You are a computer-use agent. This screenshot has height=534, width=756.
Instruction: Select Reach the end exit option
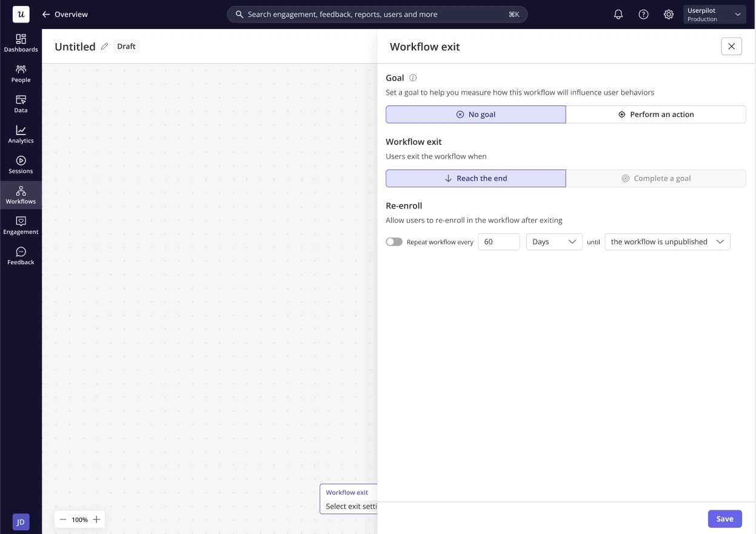[476, 178]
